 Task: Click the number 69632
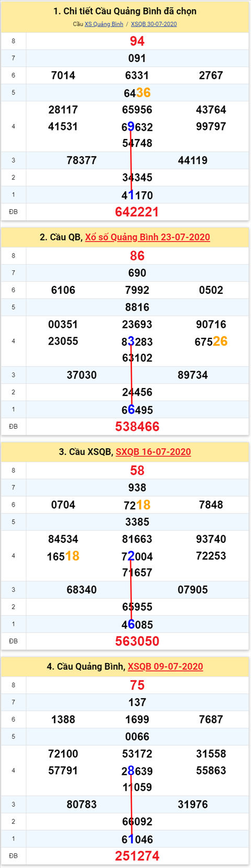(x=137, y=127)
